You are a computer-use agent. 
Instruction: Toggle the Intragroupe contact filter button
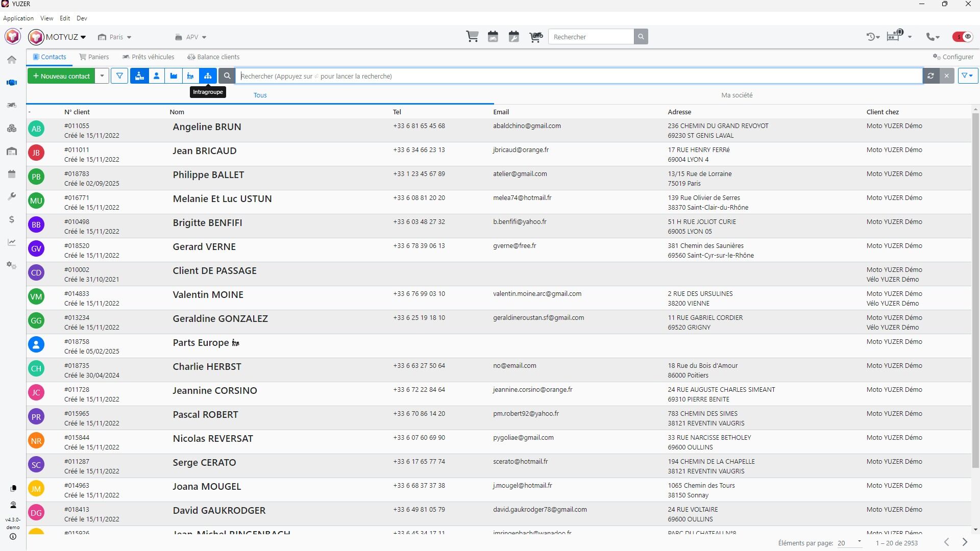(208, 76)
